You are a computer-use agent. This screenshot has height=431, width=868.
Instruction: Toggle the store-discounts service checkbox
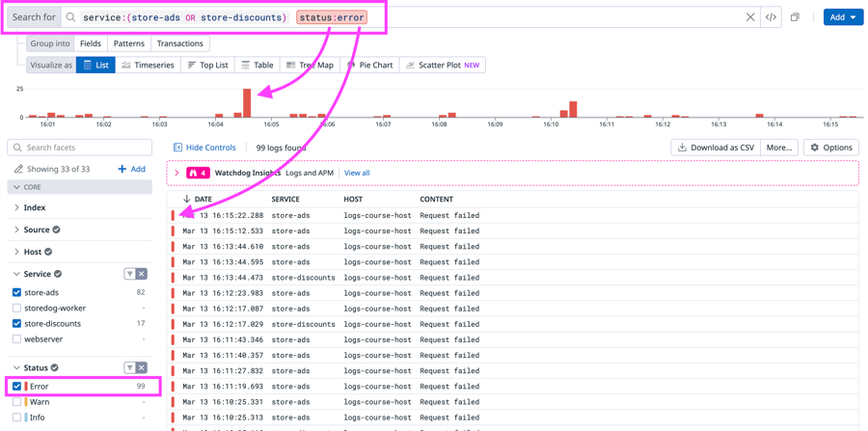pos(16,324)
